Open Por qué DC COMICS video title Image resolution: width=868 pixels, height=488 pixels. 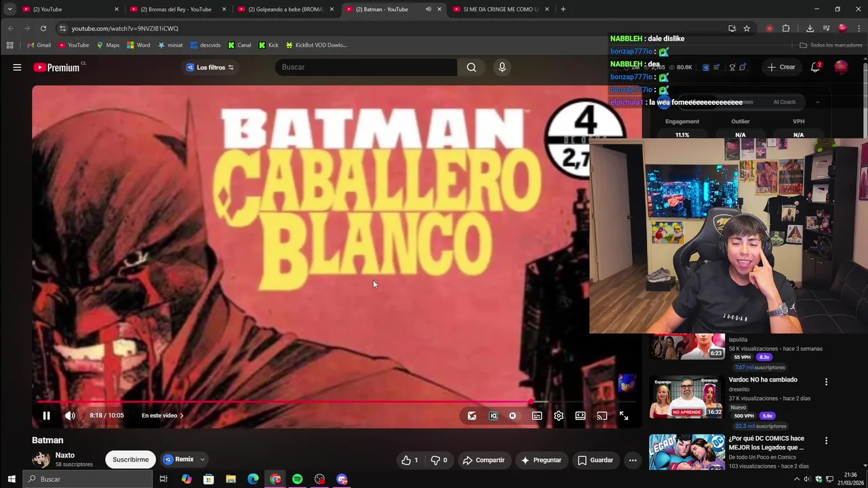pos(766,443)
